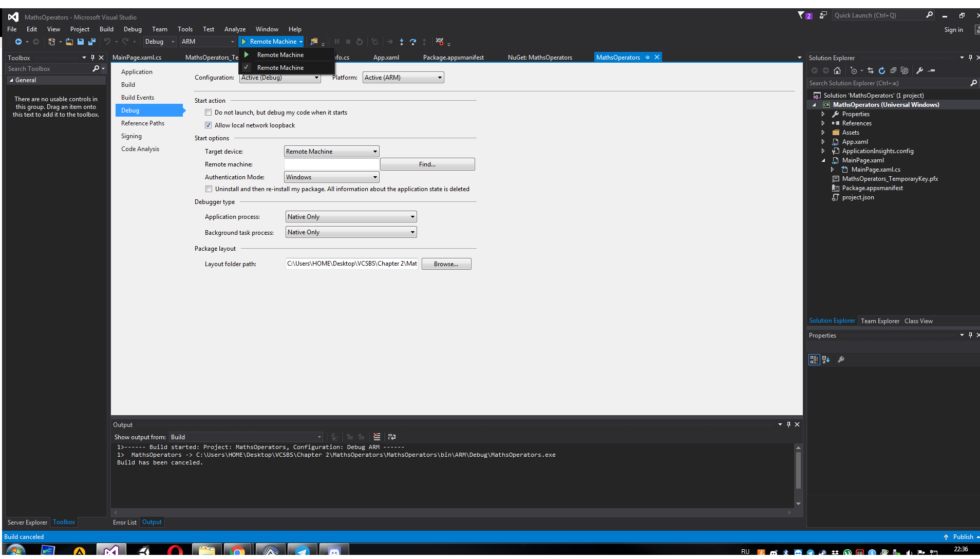Click the Preview Selected Items icon

[932, 70]
